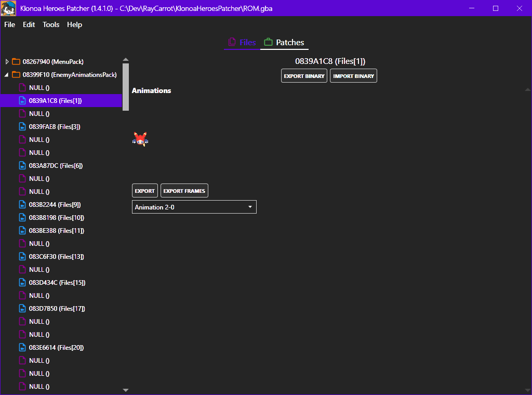Image resolution: width=532 pixels, height=395 pixels.
Task: Click the file icon of 0839FAE8 (Files[3])
Action: tap(22, 127)
